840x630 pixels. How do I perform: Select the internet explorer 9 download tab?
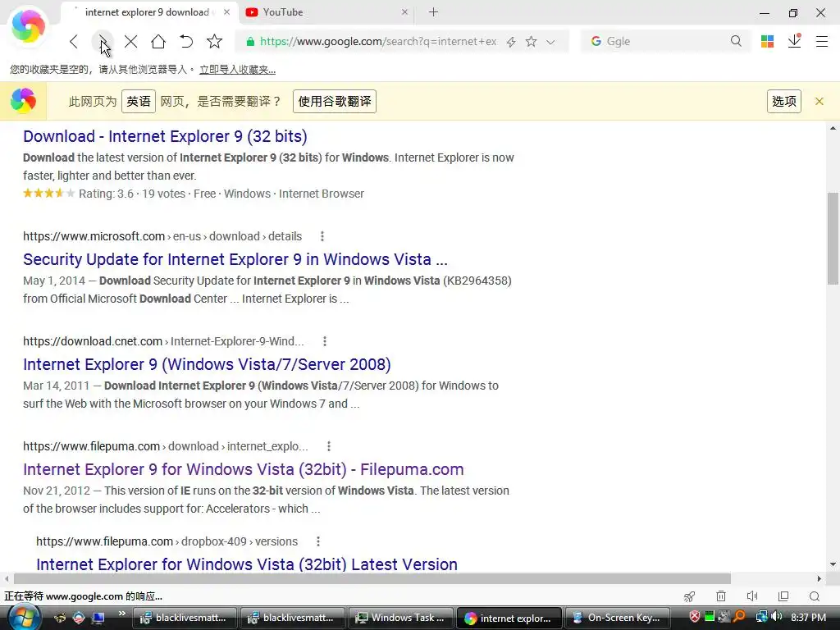pyautogui.click(x=148, y=12)
